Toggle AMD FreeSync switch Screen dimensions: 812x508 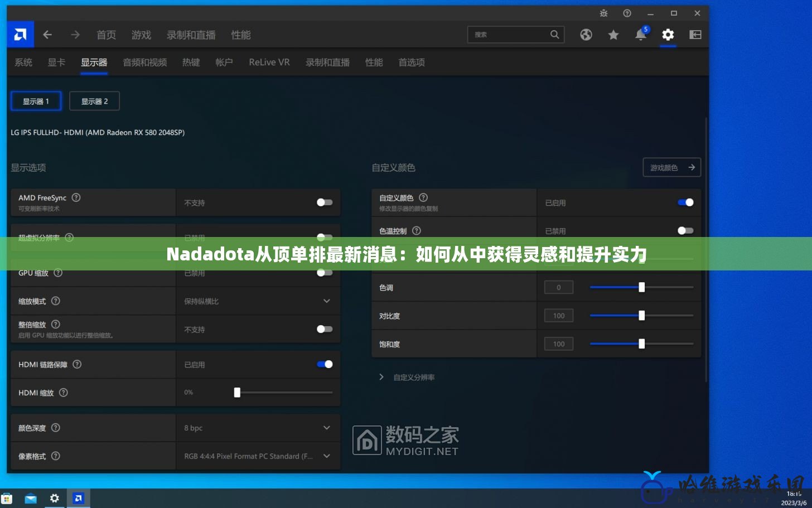(x=325, y=202)
